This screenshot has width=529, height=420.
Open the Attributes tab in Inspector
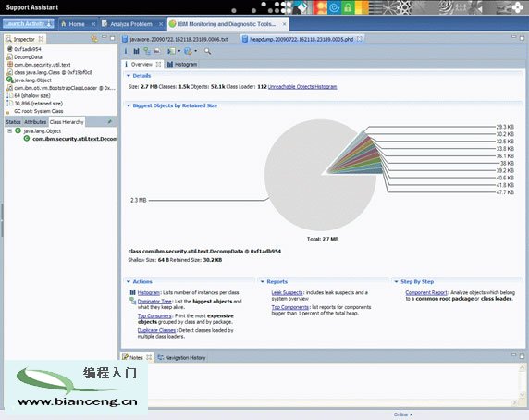[x=35, y=122]
